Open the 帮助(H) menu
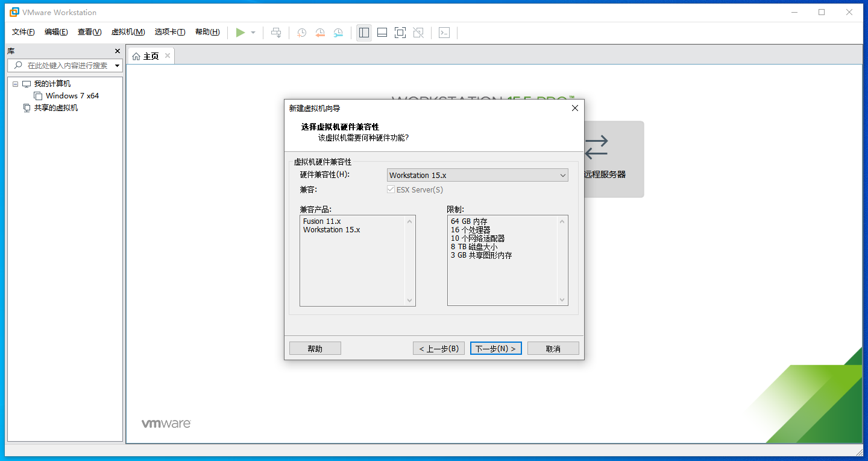This screenshot has width=868, height=461. click(x=207, y=32)
